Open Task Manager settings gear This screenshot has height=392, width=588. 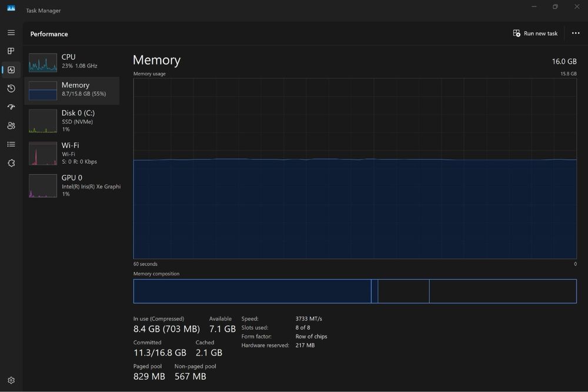click(x=11, y=380)
